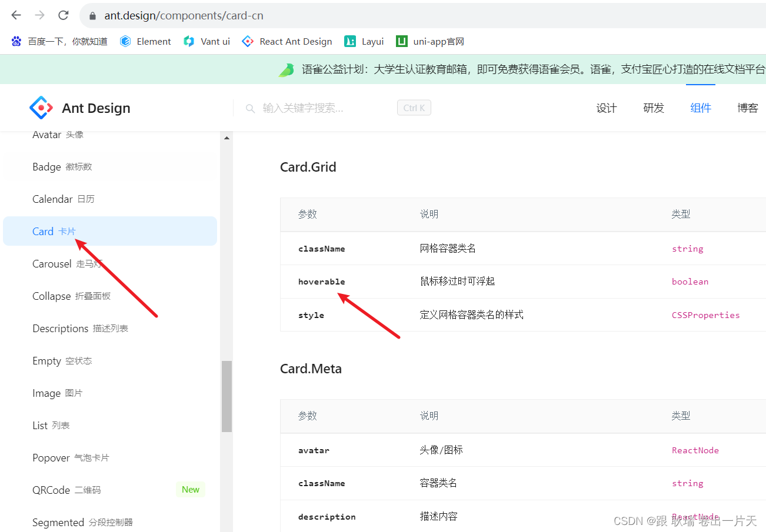Click the boolean type value
Image resolution: width=766 pixels, height=532 pixels.
point(690,282)
